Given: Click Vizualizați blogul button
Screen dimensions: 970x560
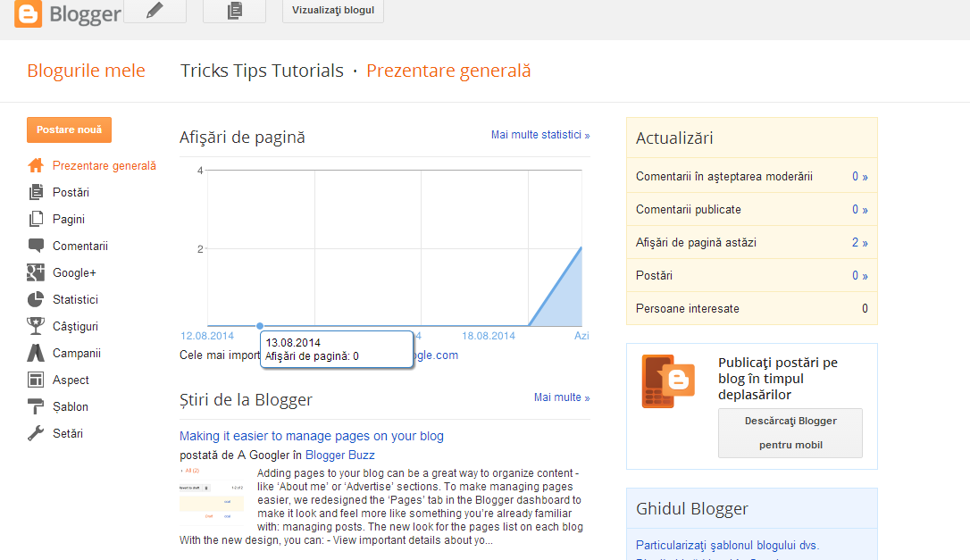Looking at the screenshot, I should pos(333,11).
